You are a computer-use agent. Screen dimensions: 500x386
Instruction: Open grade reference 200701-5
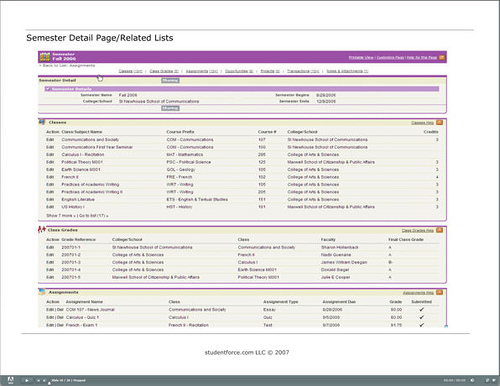(71, 277)
